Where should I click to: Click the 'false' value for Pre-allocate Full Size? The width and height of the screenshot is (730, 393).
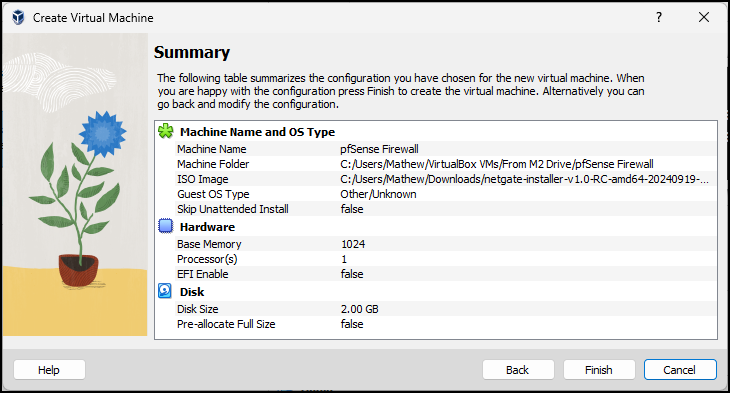(x=352, y=324)
